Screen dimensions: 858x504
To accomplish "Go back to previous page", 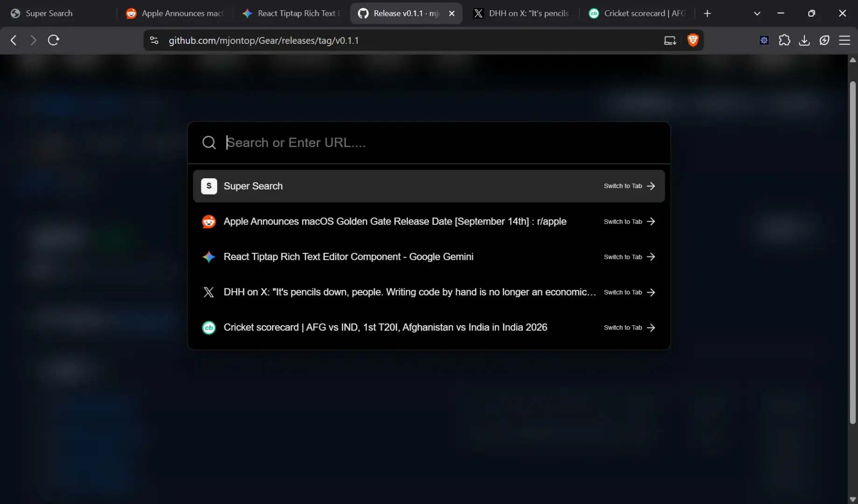I will point(14,40).
